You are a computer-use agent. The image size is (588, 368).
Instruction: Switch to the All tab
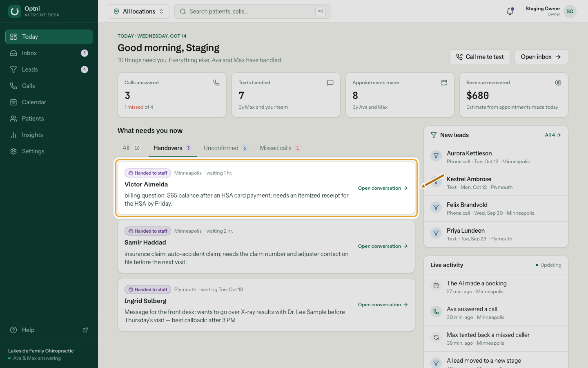coord(131,148)
